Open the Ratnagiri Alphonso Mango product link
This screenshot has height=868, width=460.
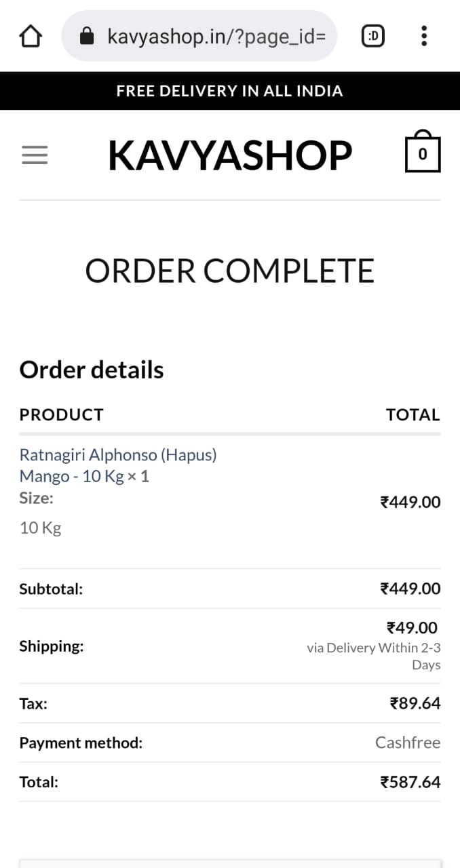[118, 465]
